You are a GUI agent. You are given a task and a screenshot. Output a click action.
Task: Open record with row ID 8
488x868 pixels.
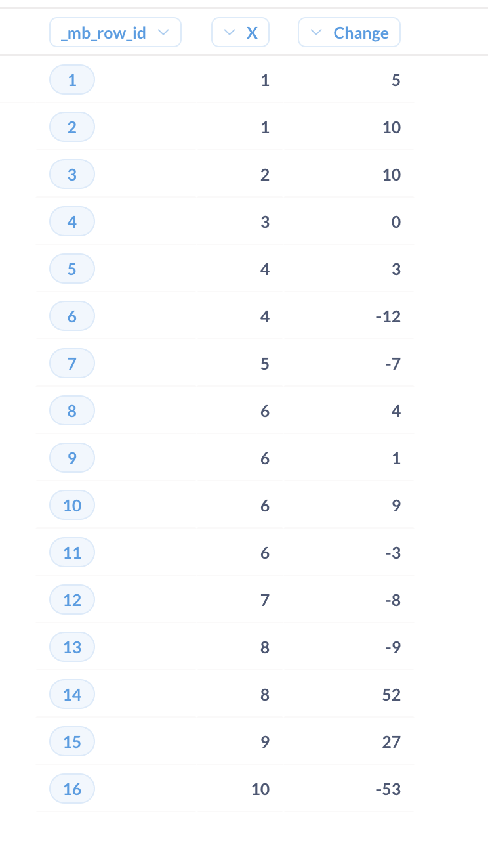pos(72,411)
